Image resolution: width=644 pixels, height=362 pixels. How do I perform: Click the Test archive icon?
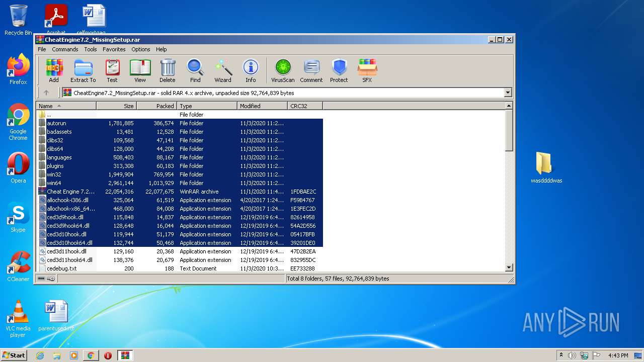[112, 71]
